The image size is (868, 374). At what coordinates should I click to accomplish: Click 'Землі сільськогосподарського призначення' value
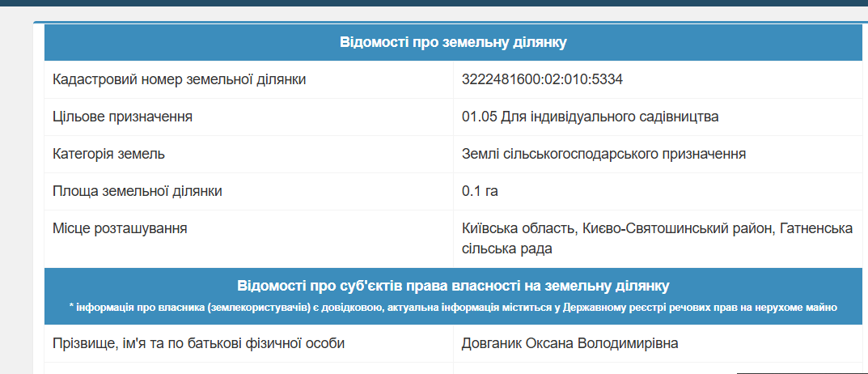tap(603, 154)
